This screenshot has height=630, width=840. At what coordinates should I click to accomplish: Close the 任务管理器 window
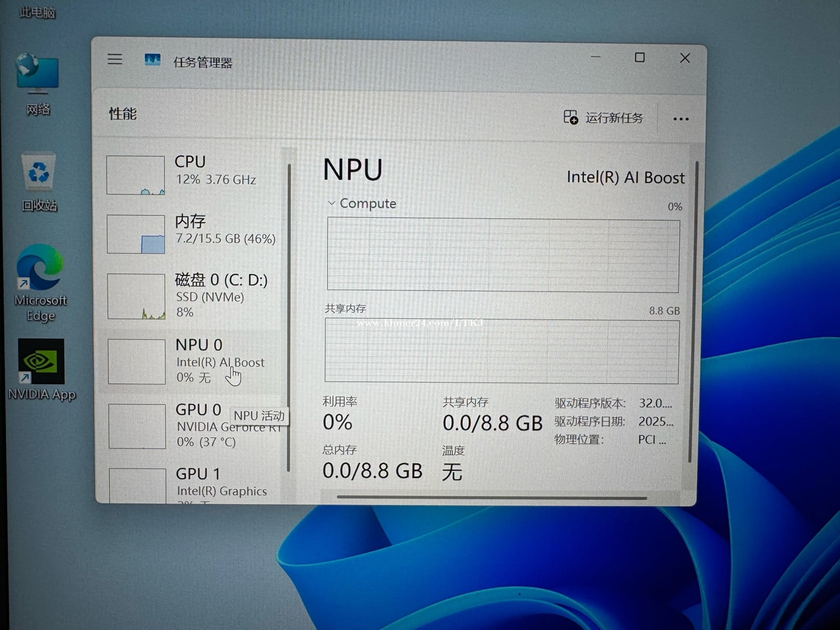coord(685,58)
